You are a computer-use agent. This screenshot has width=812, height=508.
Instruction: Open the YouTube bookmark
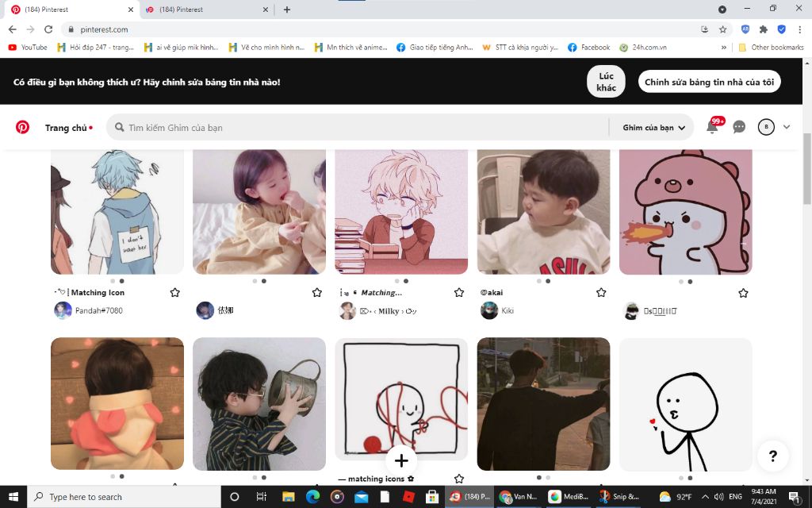coord(28,47)
